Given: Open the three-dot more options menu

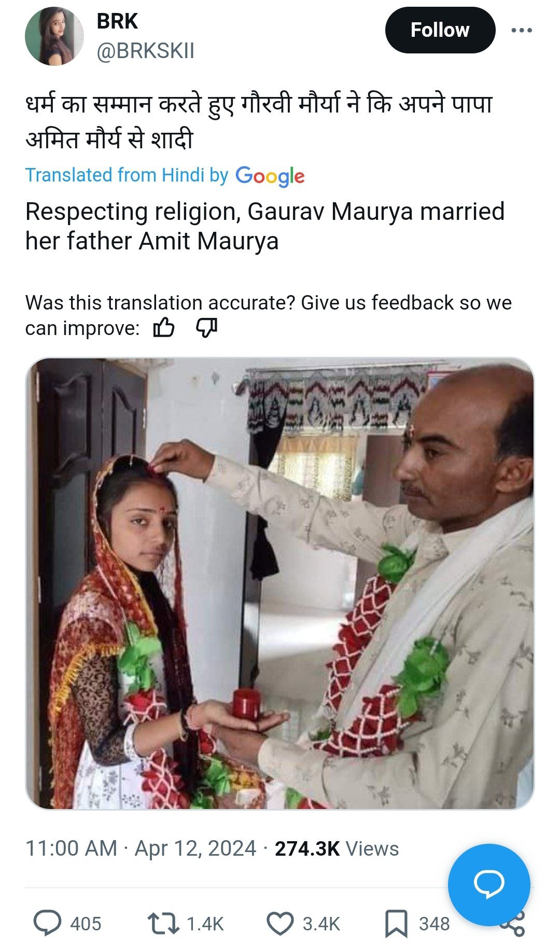Looking at the screenshot, I should coord(521,31).
